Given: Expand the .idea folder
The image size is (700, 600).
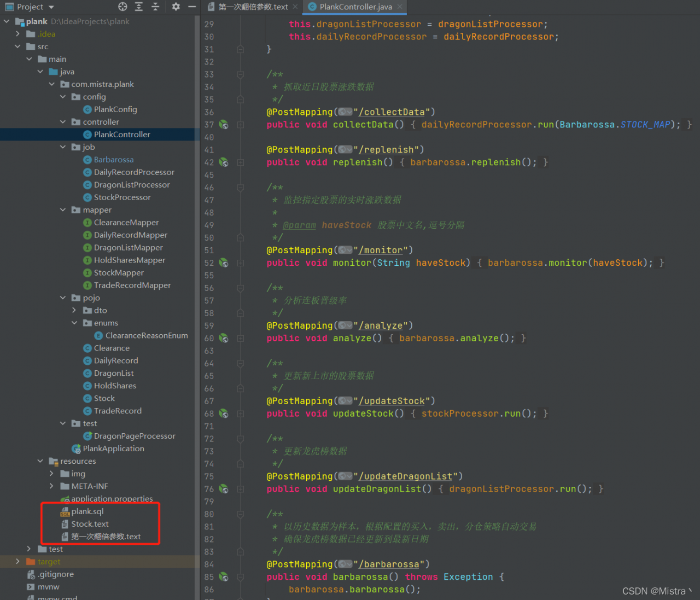Looking at the screenshot, I should coord(18,34).
